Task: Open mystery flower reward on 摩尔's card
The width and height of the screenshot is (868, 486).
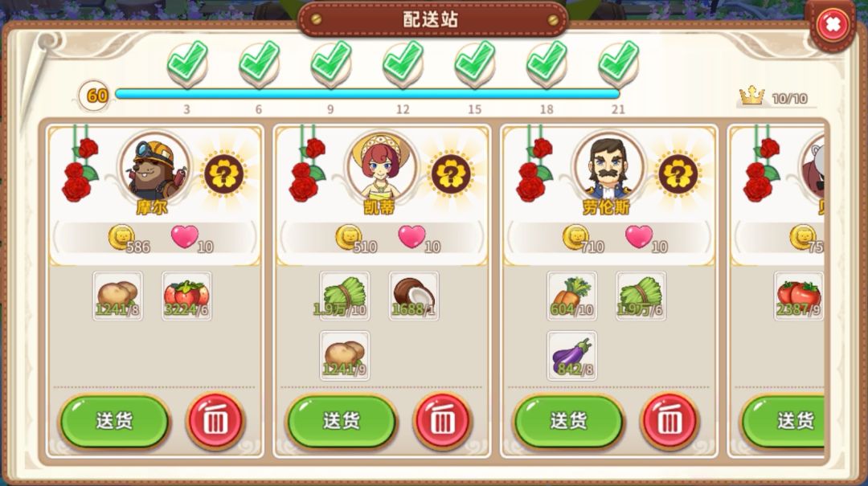Action: tap(223, 174)
